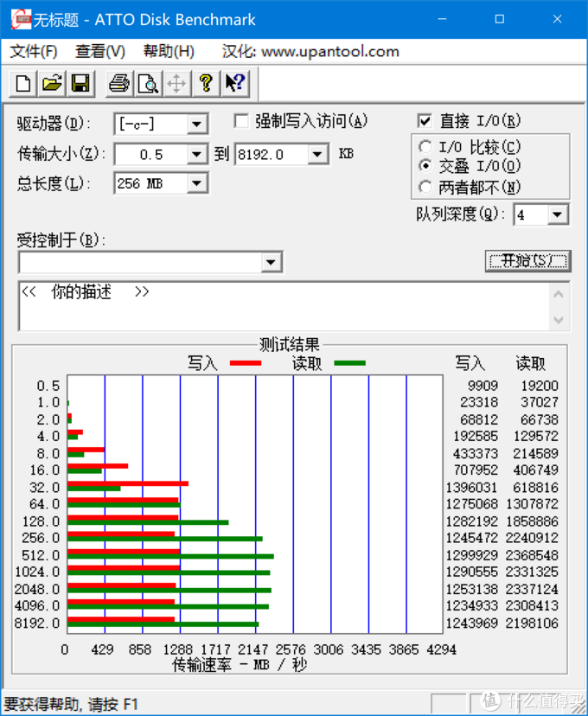Expand the 队列深度 queue depth dropdown
588x716 pixels.
(558, 214)
